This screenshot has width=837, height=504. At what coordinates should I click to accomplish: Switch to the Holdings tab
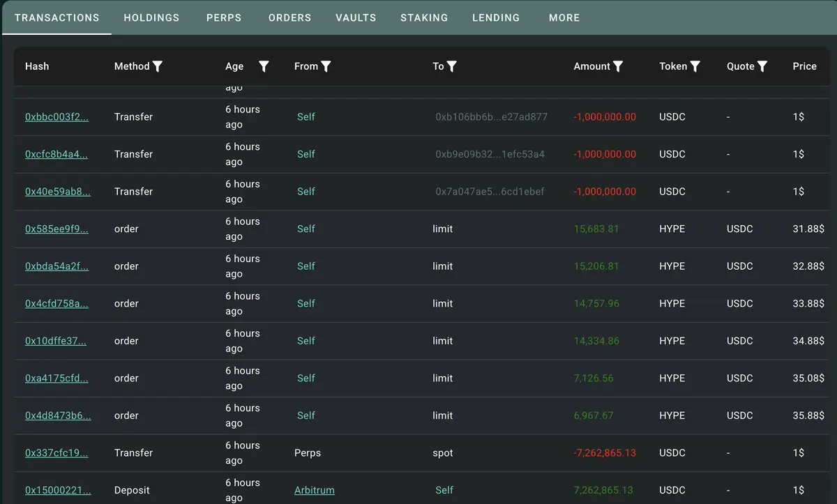click(151, 17)
